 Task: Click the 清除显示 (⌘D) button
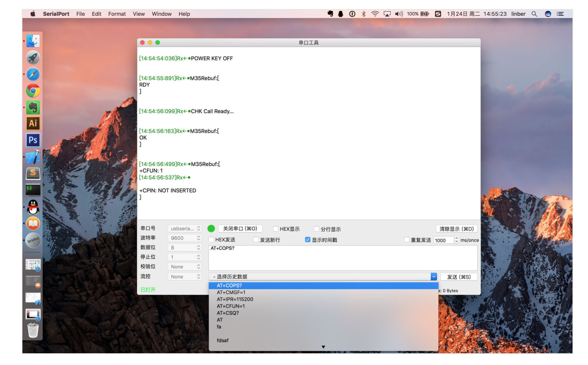(x=457, y=229)
